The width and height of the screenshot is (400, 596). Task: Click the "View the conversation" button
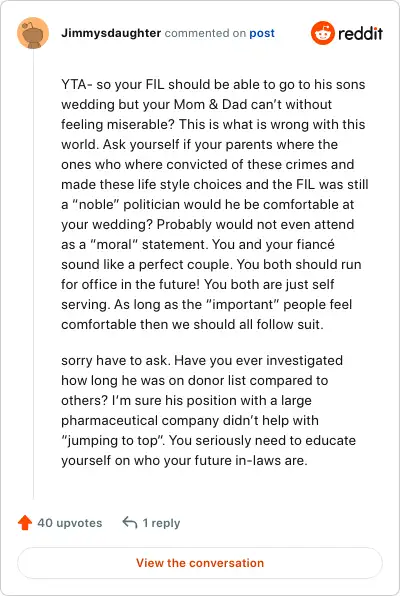pyautogui.click(x=200, y=563)
